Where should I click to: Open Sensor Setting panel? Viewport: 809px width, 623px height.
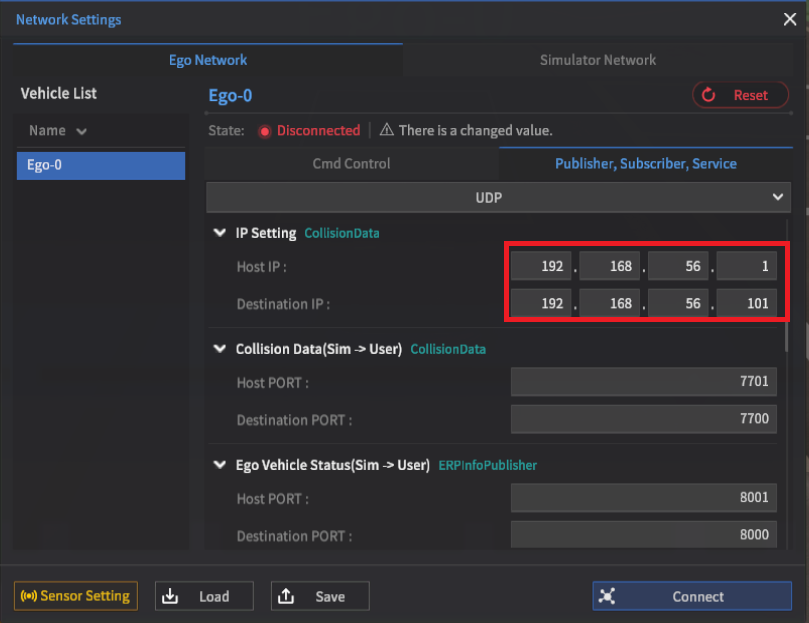[x=75, y=596]
